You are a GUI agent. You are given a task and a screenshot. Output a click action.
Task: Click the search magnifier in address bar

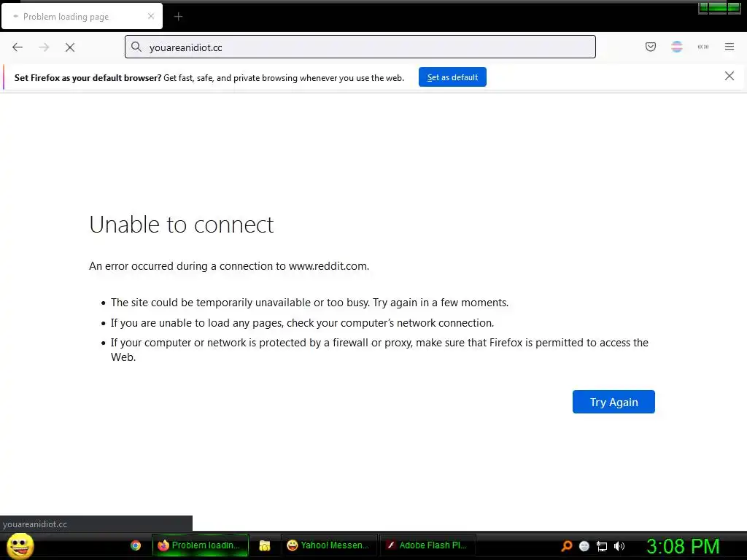pyautogui.click(x=136, y=47)
